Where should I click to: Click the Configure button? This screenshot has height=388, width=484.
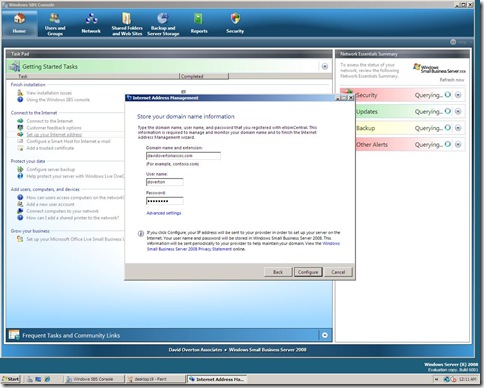point(308,272)
